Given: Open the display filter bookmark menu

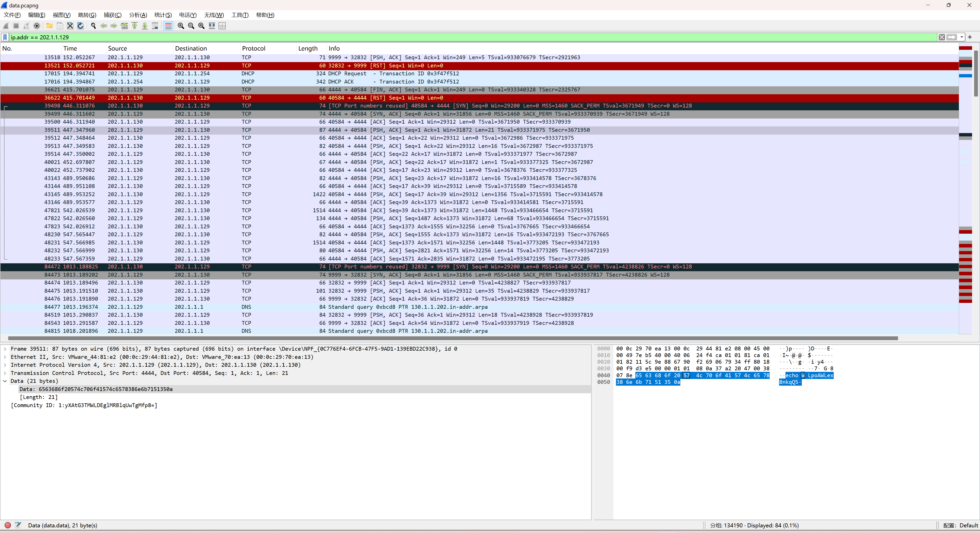Looking at the screenshot, I should pyautogui.click(x=5, y=37).
